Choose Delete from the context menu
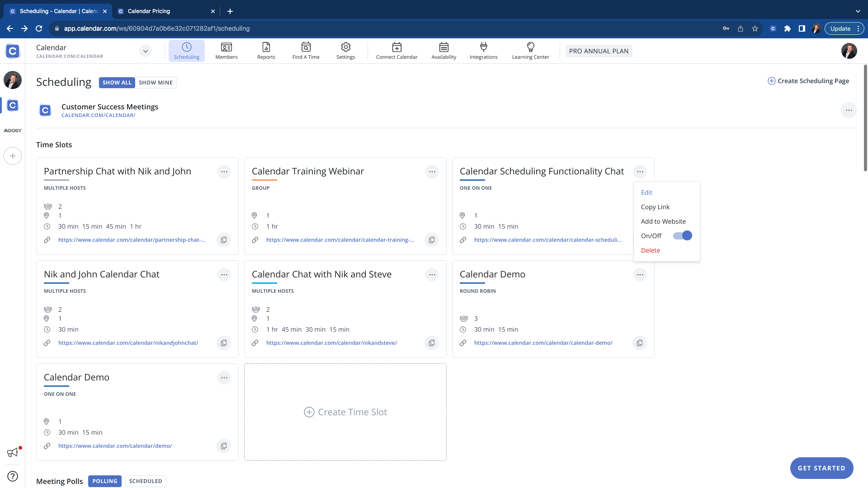Image resolution: width=868 pixels, height=488 pixels. (650, 250)
